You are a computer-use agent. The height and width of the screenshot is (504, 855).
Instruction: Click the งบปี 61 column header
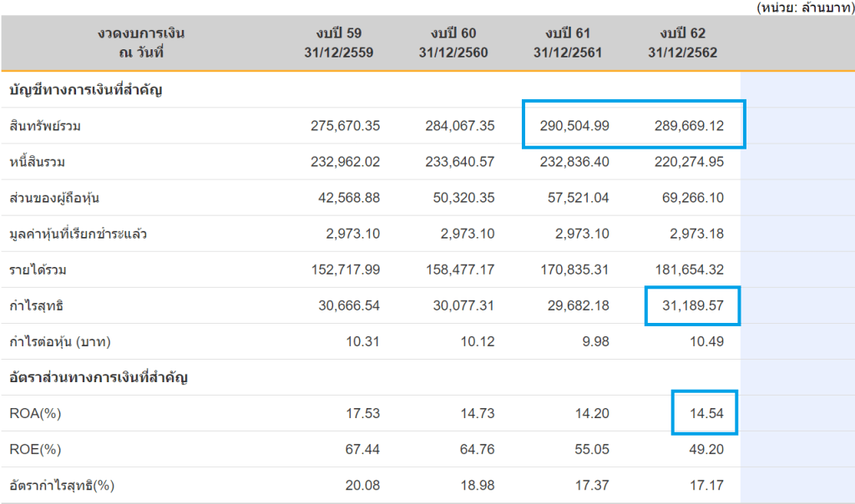[x=568, y=43]
